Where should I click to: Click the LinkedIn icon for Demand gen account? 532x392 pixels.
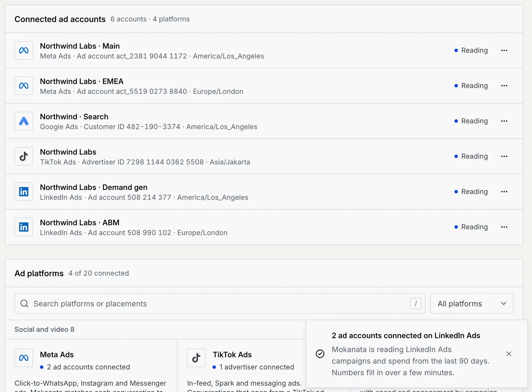(24, 192)
